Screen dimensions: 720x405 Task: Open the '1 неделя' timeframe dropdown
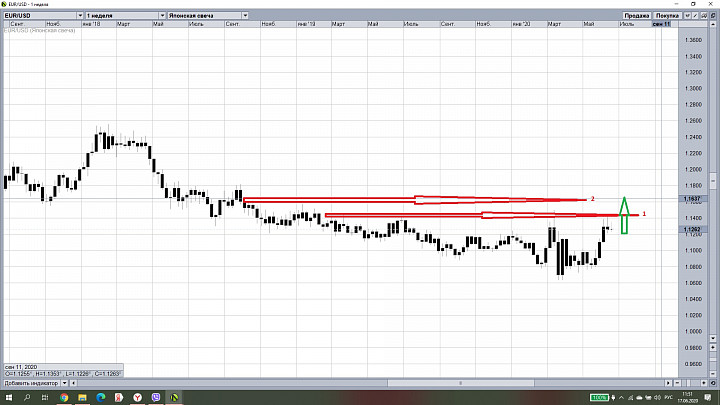(x=162, y=15)
